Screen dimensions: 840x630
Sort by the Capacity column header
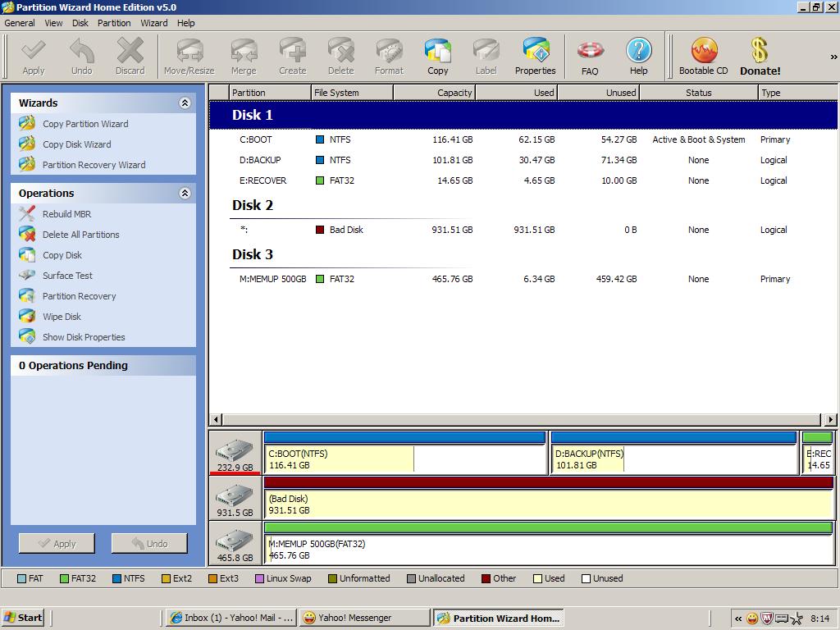(435, 93)
